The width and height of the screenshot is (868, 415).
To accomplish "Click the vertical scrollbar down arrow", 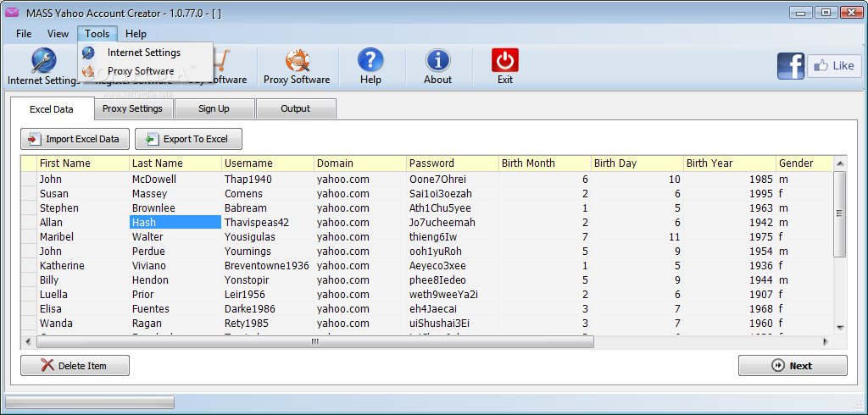I will pyautogui.click(x=840, y=328).
